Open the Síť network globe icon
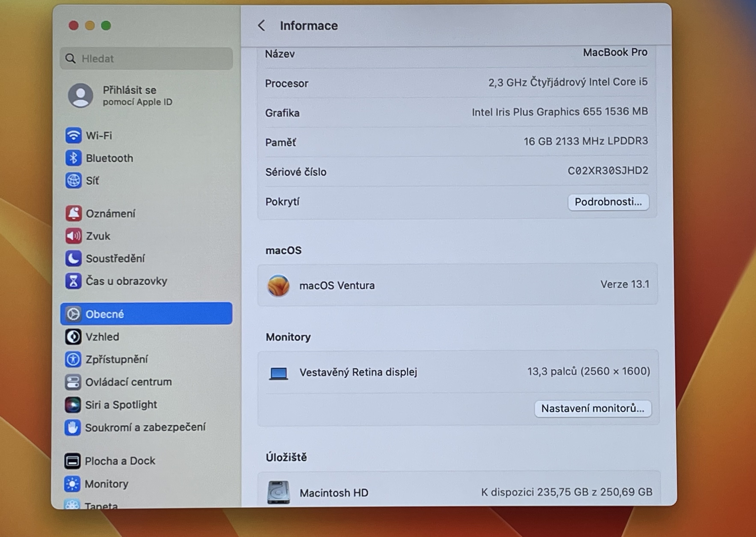This screenshot has height=537, width=756. pyautogui.click(x=73, y=180)
